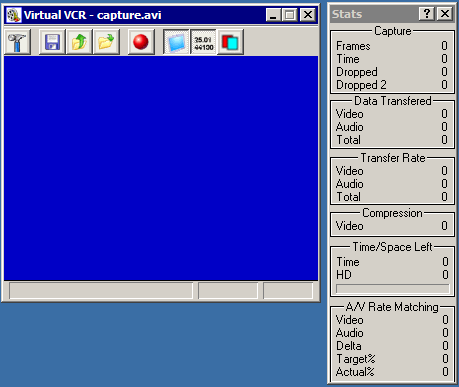Click the HD label in Time/Space Left
Image resolution: width=459 pixels, height=387 pixels.
point(344,275)
